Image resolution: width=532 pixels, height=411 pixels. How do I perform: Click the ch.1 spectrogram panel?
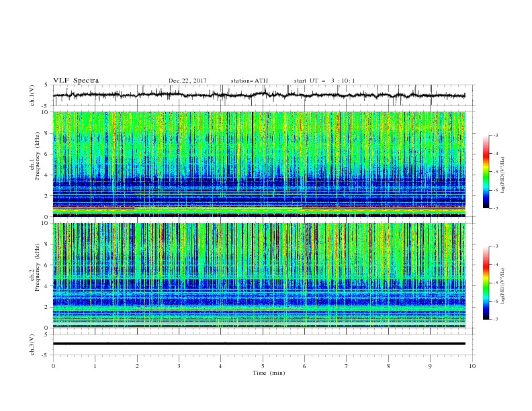[259, 164]
